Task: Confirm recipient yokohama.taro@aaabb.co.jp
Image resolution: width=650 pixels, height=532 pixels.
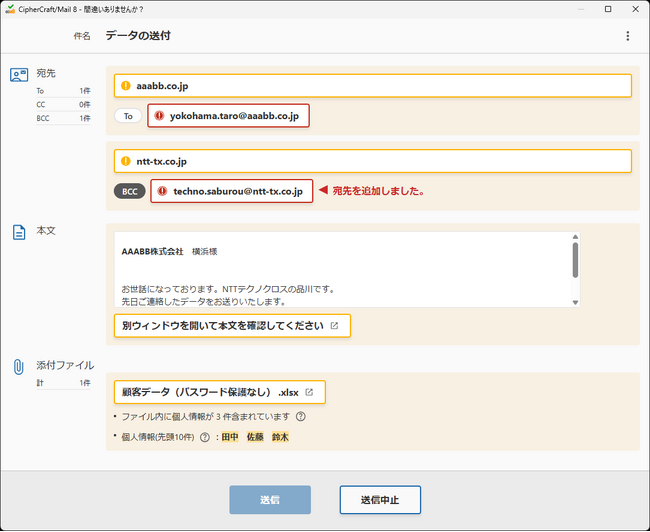Action: (x=229, y=116)
